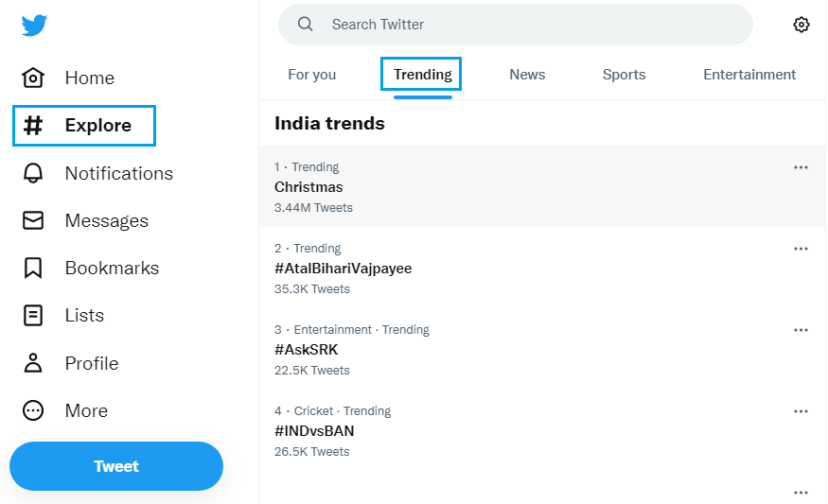The image size is (828, 504).
Task: Select the News tab
Action: (527, 75)
